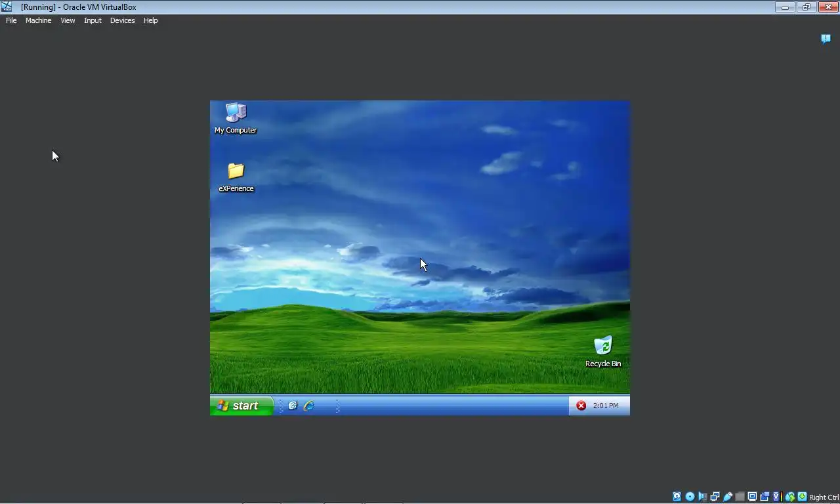Click the VirtualBox title bar icon
840x504 pixels.
(x=7, y=7)
